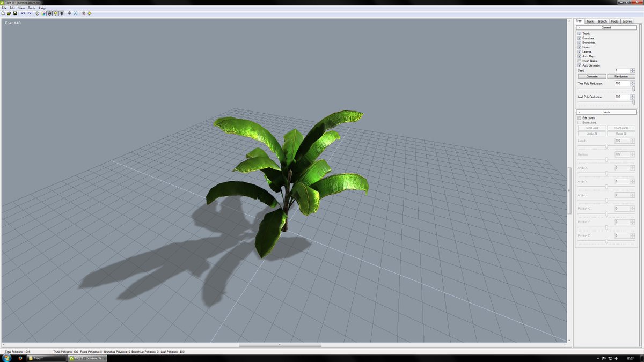
Task: Toggle the grid display in the viewport
Action: coord(62,13)
